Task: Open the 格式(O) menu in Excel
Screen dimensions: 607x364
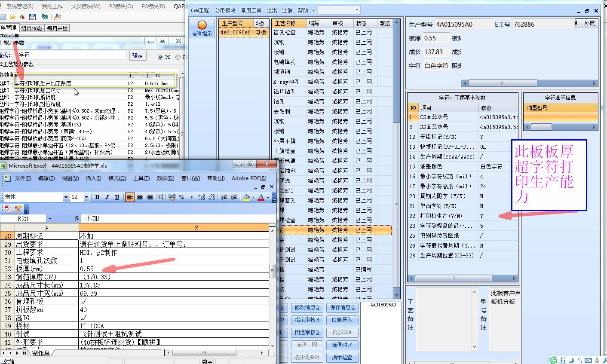Action: coord(117,178)
